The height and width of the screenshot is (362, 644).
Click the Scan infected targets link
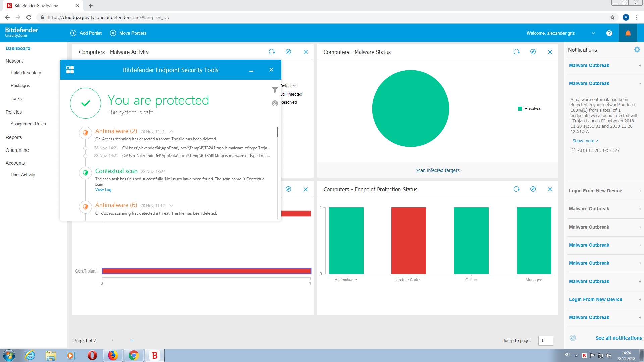click(437, 170)
